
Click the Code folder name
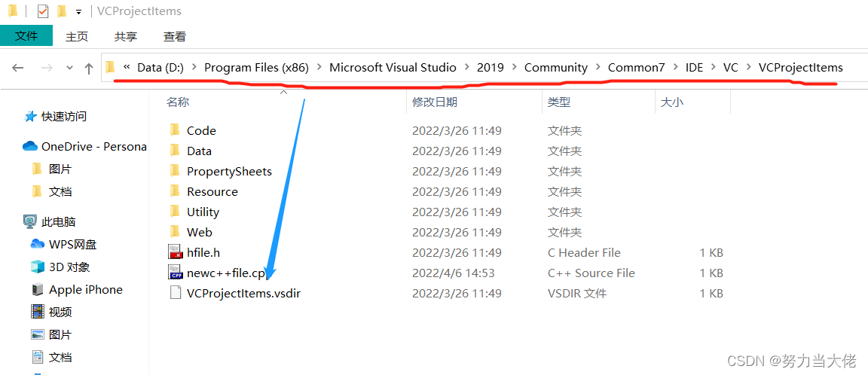coord(201,130)
